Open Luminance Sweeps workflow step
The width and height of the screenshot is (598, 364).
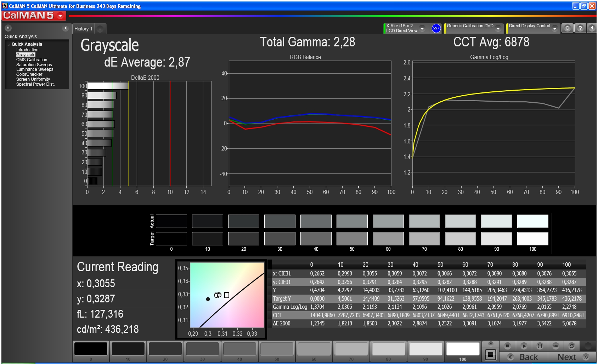pyautogui.click(x=35, y=69)
